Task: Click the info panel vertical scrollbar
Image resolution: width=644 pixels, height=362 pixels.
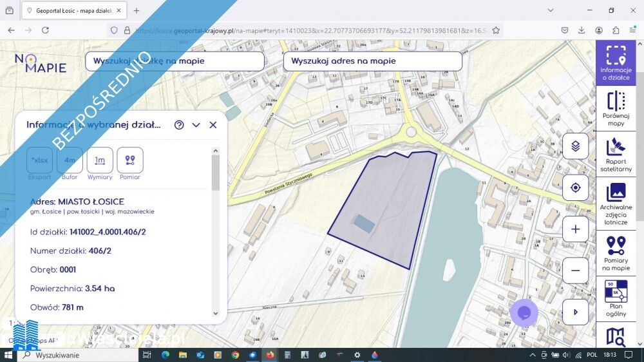Action: tap(215, 174)
